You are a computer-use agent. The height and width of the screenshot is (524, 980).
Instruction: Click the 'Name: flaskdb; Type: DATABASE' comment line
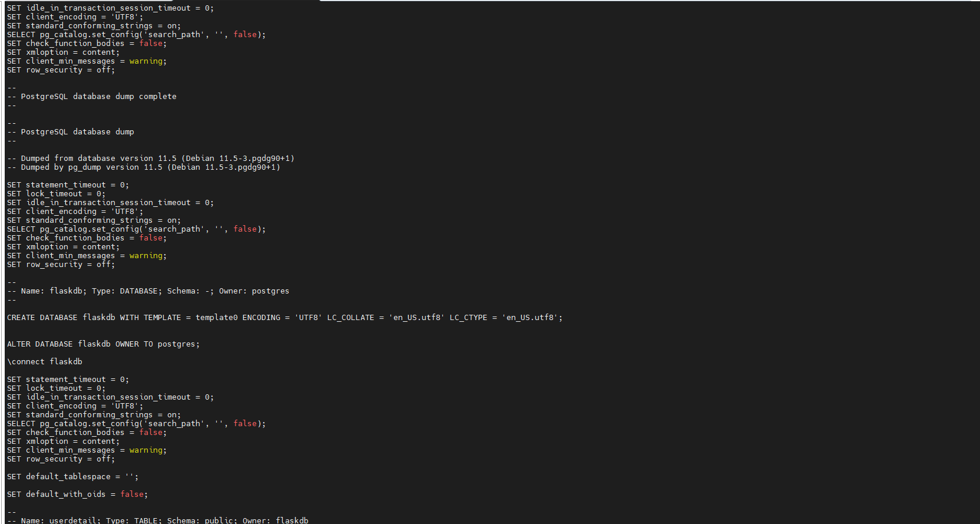148,291
